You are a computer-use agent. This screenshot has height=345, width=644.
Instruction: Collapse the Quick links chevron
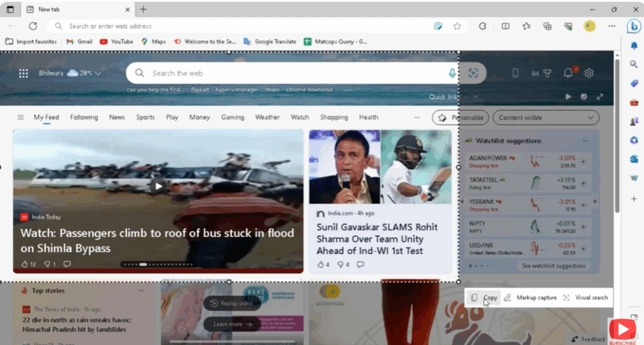tap(475, 97)
